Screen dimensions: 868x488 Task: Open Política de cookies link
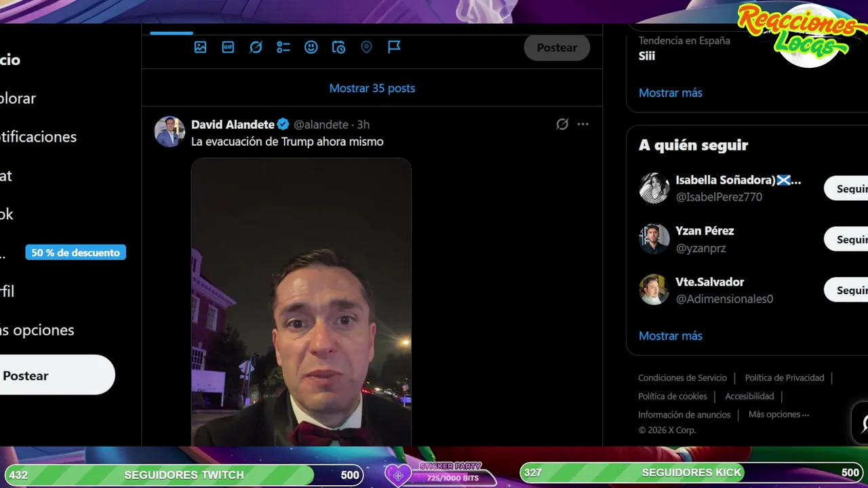point(672,396)
